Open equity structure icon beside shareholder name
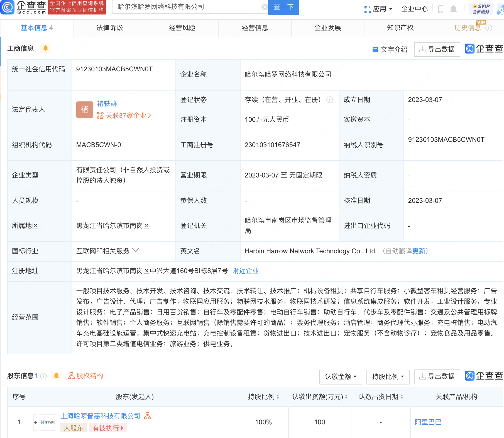 point(148,416)
